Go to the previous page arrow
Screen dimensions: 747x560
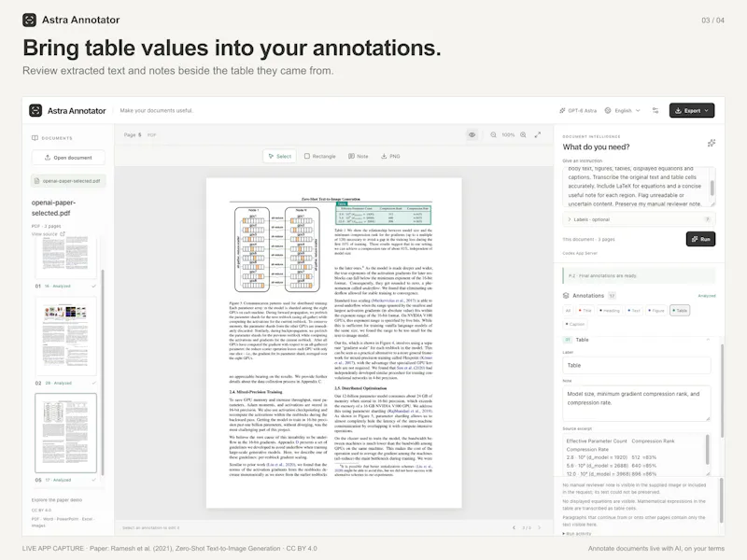[514, 527]
